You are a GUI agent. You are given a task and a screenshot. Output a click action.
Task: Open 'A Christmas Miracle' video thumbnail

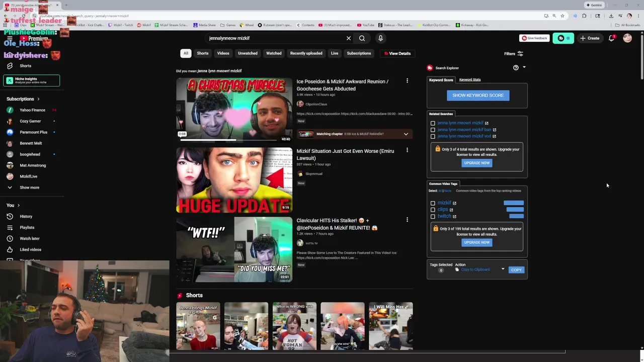coord(234,110)
